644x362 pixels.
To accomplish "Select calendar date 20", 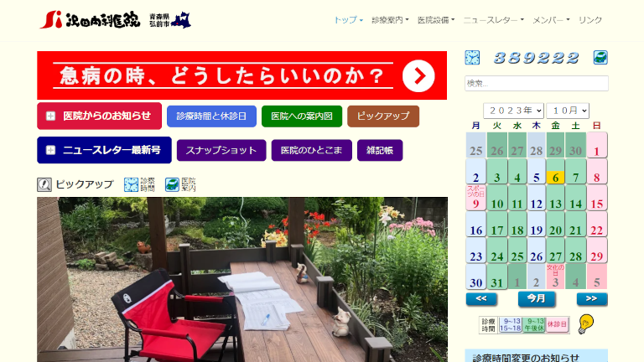I will point(556,224).
